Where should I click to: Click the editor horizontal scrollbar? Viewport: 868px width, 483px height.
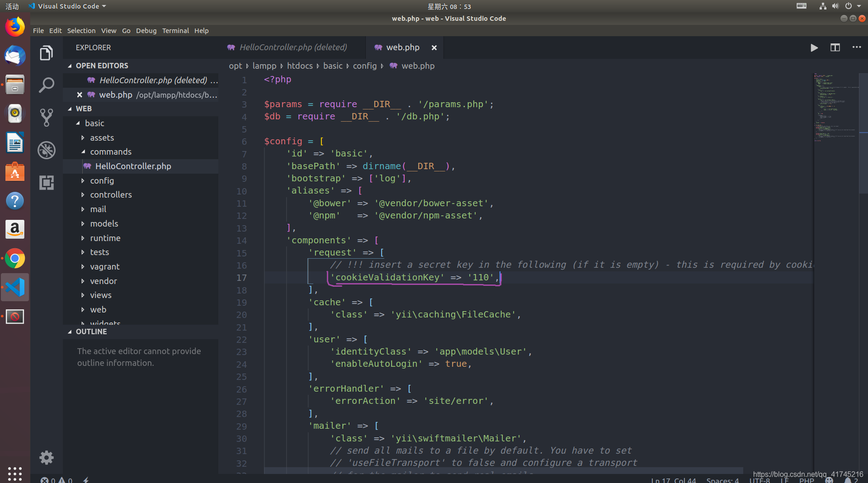pos(503,470)
